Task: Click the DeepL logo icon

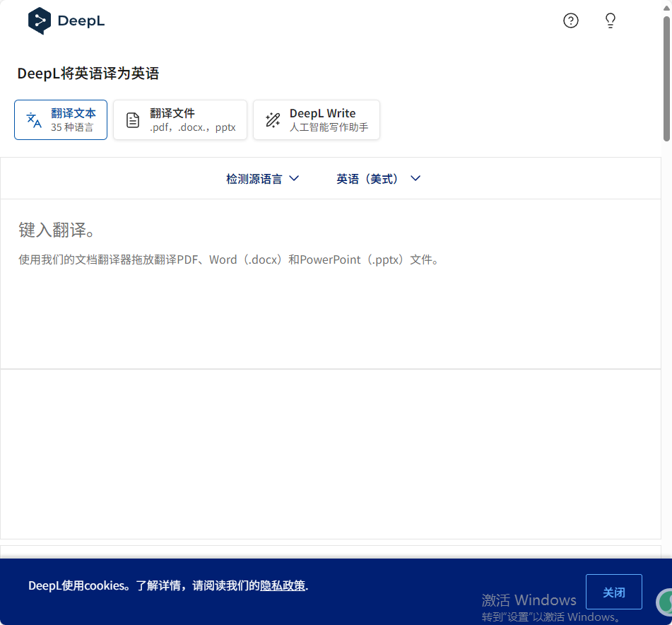Action: pyautogui.click(x=40, y=21)
